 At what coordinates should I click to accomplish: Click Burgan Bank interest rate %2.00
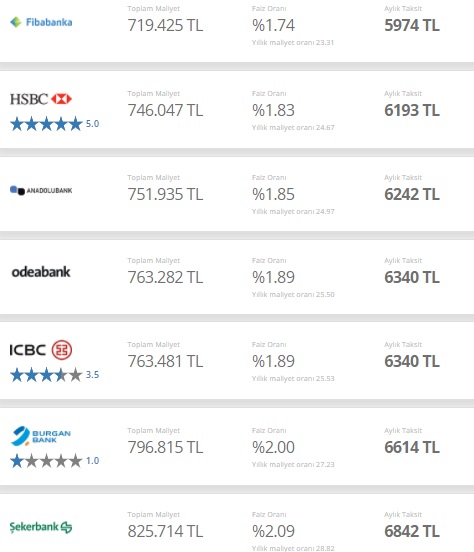pos(273,447)
